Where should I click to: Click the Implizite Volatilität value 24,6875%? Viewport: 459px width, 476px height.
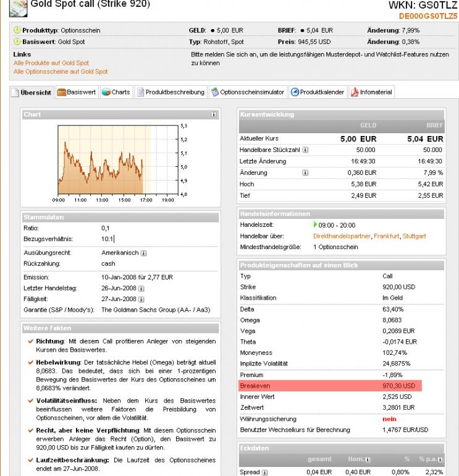pyautogui.click(x=396, y=363)
